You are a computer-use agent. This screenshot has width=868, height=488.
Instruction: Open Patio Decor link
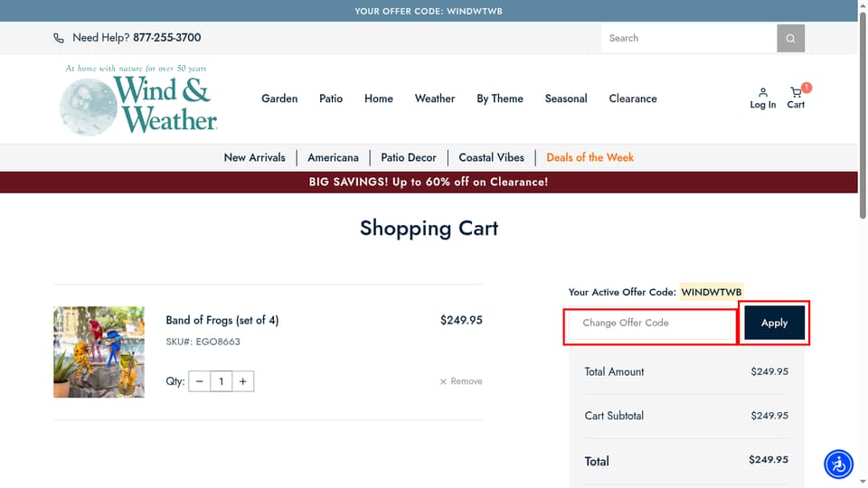[409, 157]
